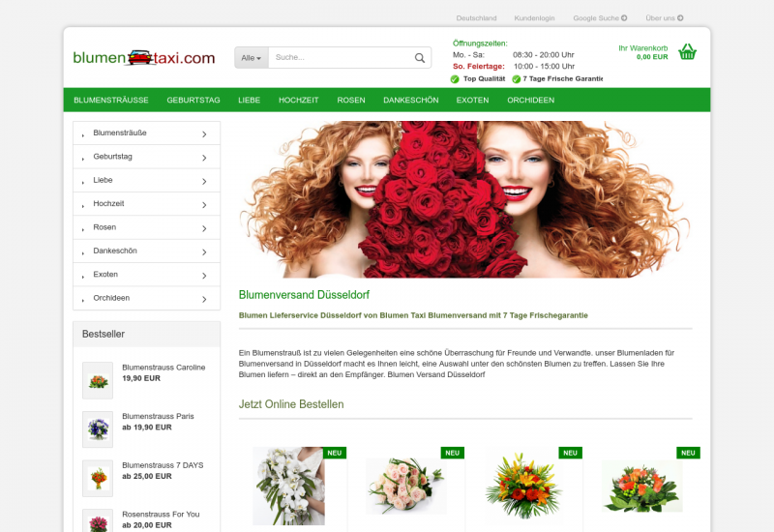The image size is (774, 532).
Task: Click the Blumenstrauss 7 DAYS thumbnail
Action: (x=98, y=478)
